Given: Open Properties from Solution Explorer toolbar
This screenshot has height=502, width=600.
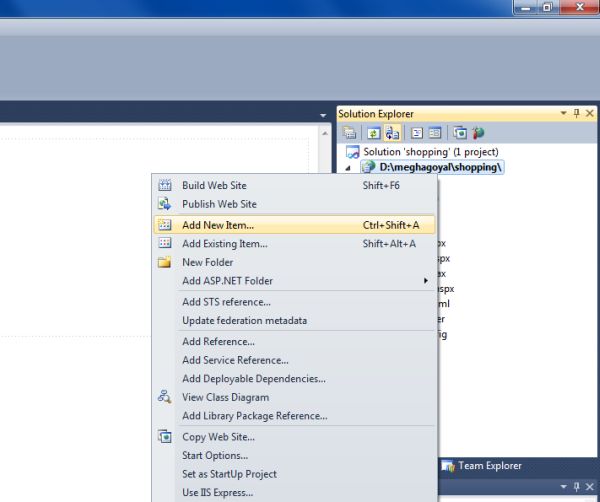Looking at the screenshot, I should pyautogui.click(x=349, y=133).
